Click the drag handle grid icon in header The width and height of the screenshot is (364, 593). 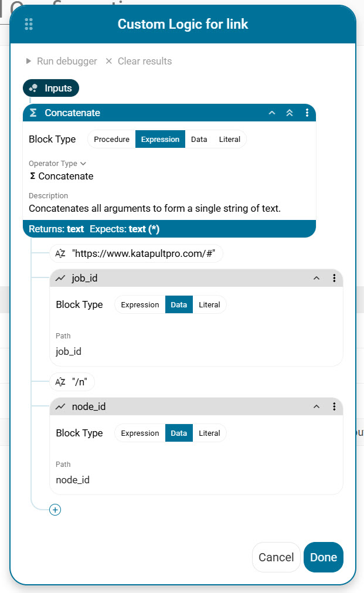pyautogui.click(x=29, y=24)
